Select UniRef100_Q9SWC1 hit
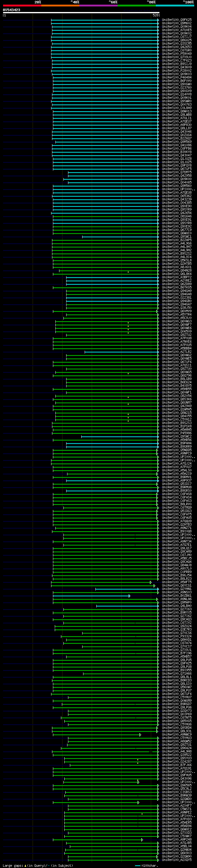Image resolution: width=197 pixels, height=868 pixels. [x=177, y=236]
